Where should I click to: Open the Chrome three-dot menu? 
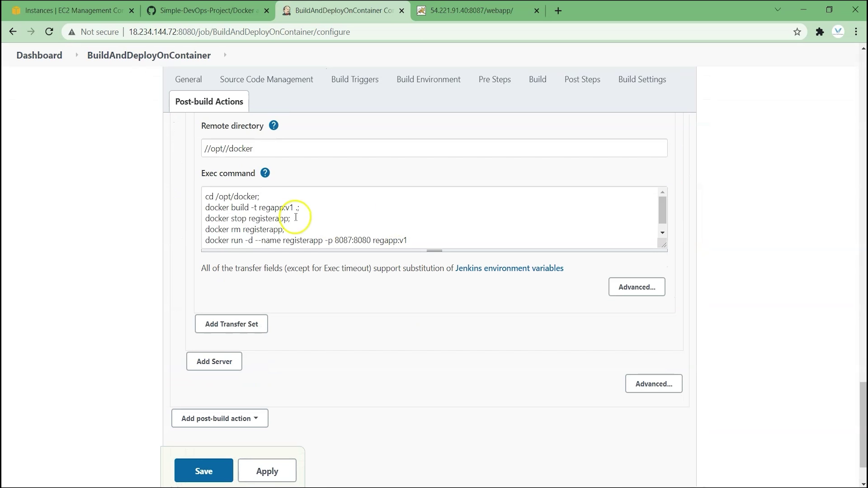pyautogui.click(x=856, y=32)
